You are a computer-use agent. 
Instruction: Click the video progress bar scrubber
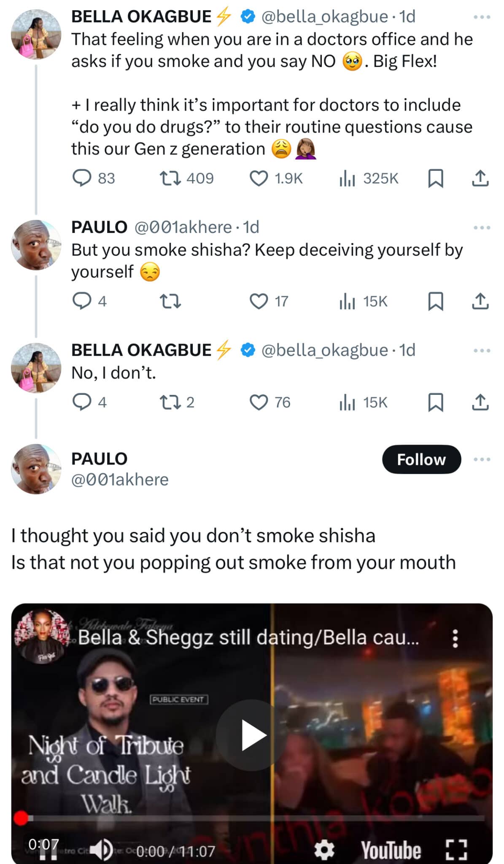point(20,818)
